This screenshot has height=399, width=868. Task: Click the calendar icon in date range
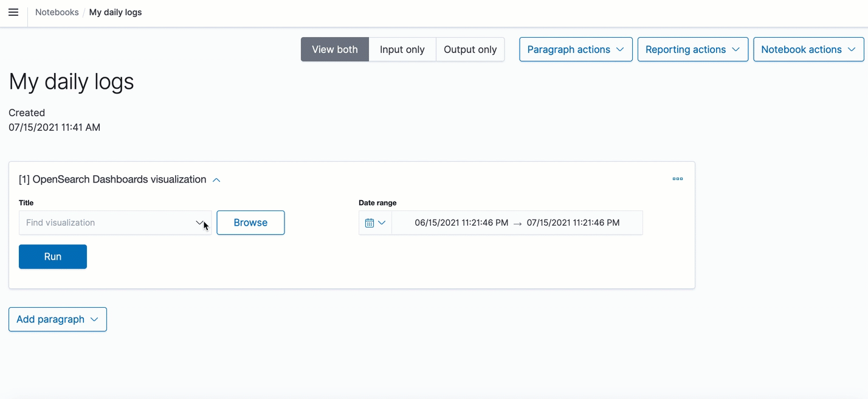370,223
